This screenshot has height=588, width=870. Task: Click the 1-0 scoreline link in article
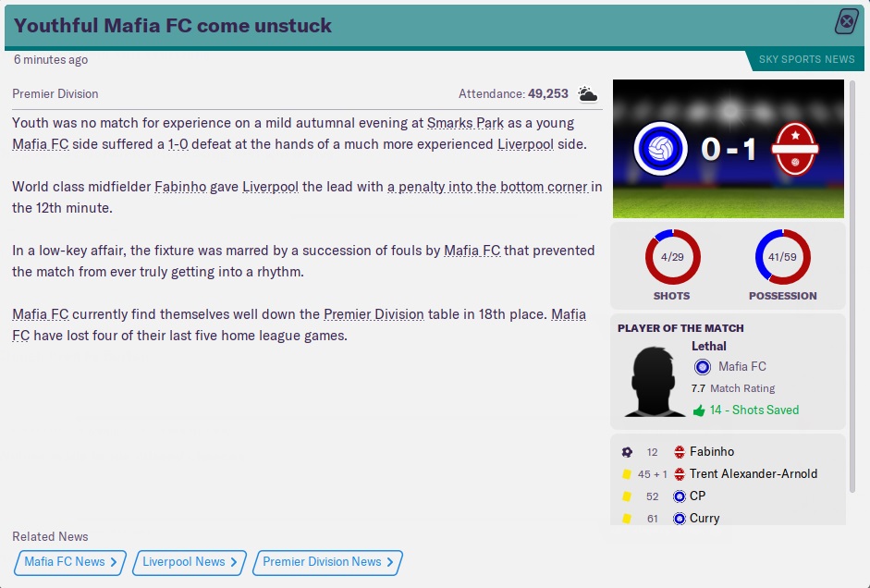click(x=179, y=145)
